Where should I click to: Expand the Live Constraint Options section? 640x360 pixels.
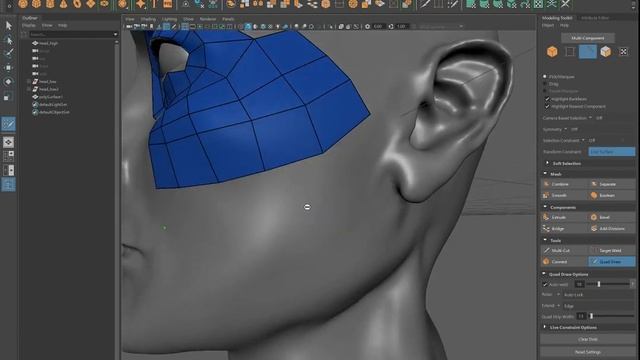545,327
